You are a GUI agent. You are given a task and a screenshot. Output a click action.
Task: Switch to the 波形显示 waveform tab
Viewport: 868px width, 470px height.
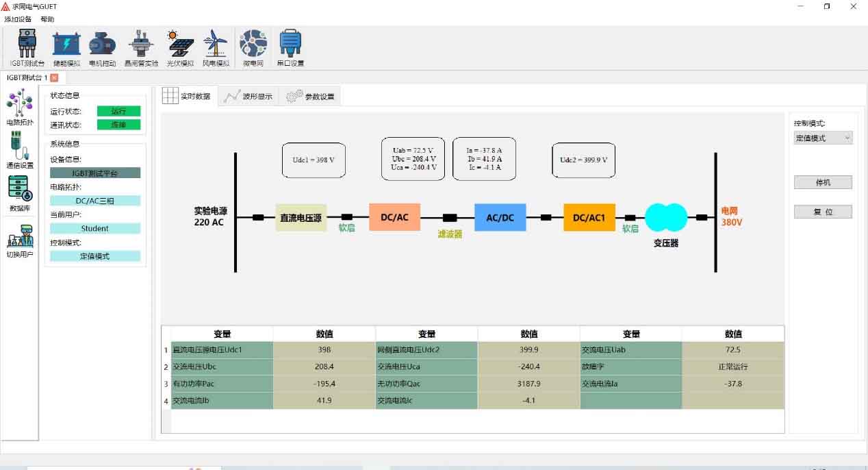(x=248, y=96)
